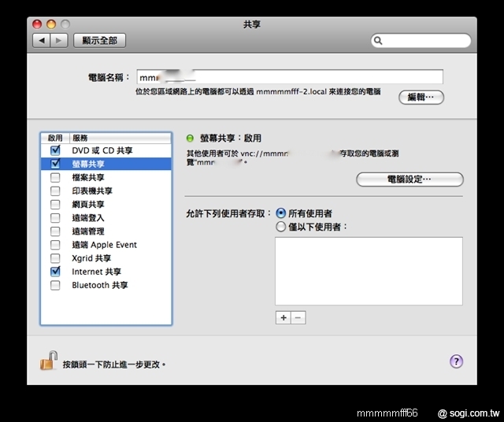
Task: Click the magnifier icon in search field
Action: [379, 40]
